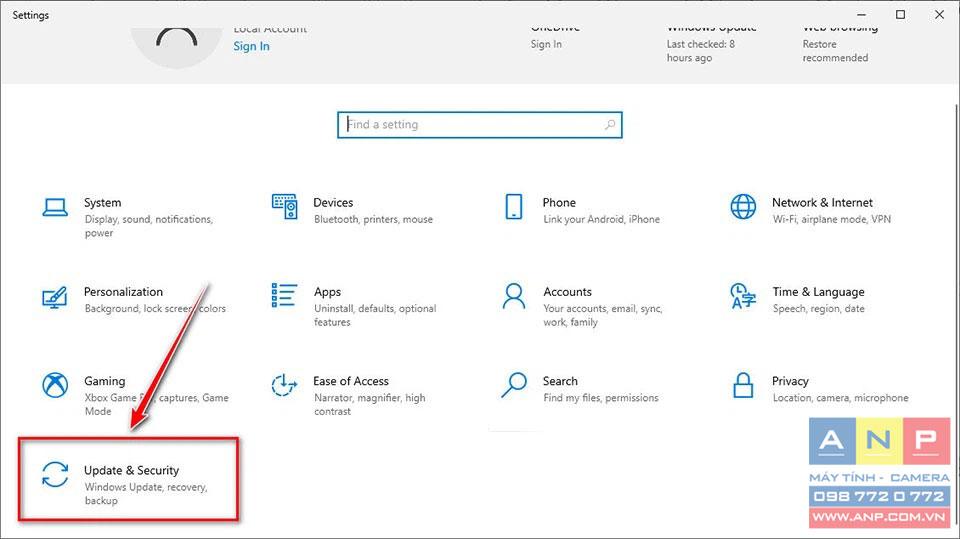Select the Phone icon

(x=514, y=207)
